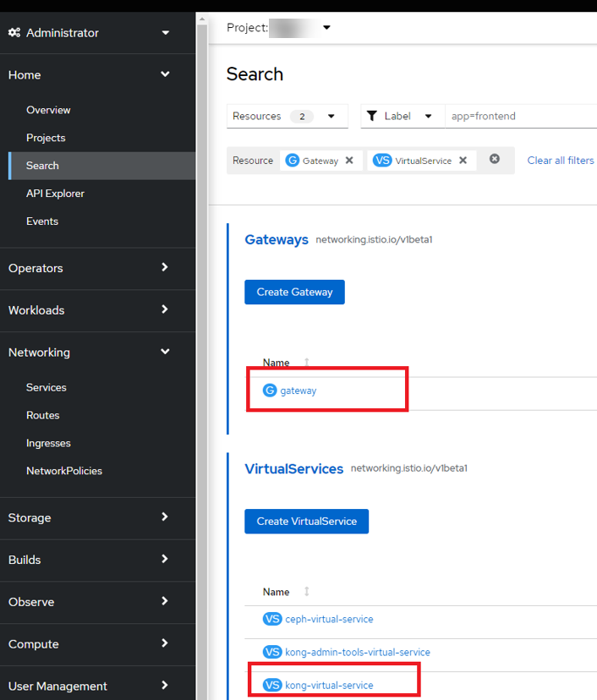Remove the VirtualService filter chip

click(x=463, y=161)
